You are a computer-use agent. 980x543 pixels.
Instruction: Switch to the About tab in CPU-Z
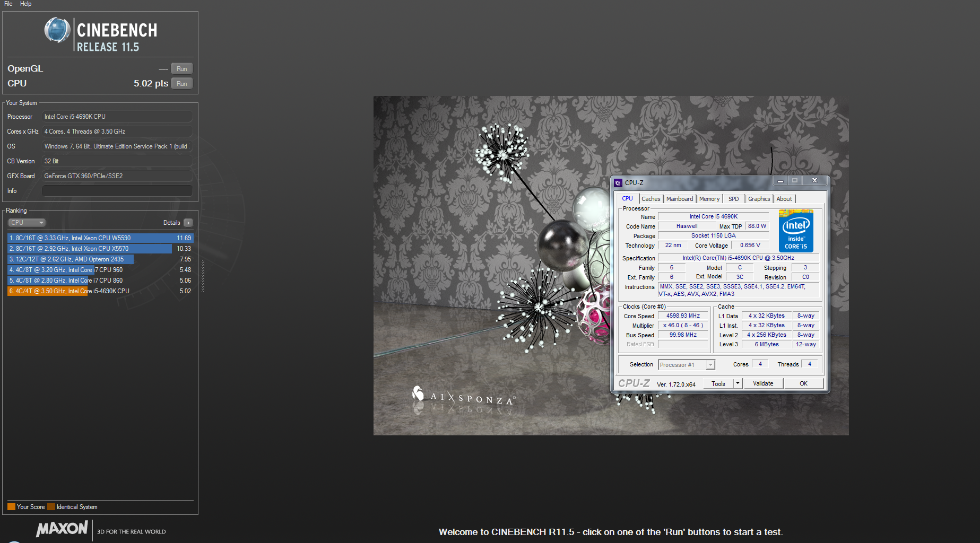(x=784, y=199)
